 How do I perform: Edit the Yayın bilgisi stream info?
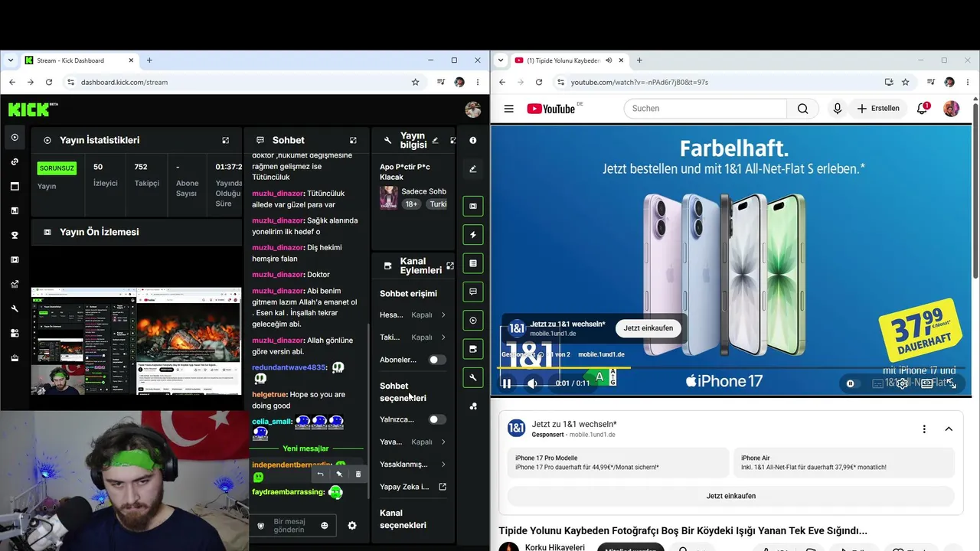pos(436,141)
